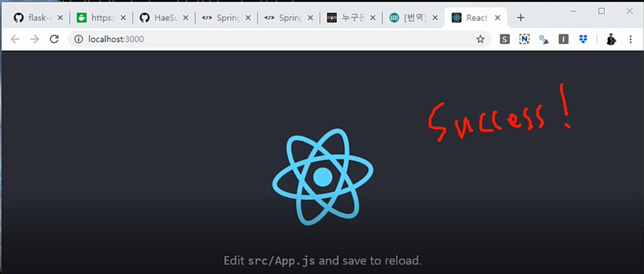Select the second Spring tab
The height and width of the screenshot is (274, 644).
(288, 18)
